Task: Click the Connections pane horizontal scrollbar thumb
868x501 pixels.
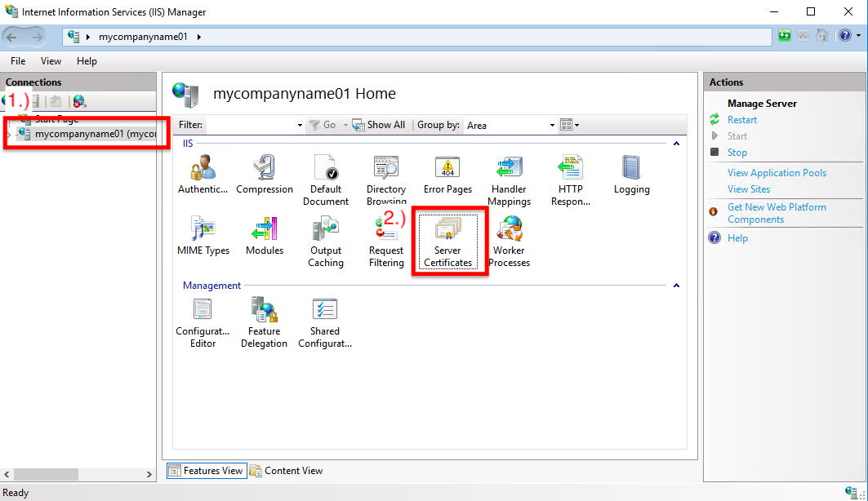Action: (46, 474)
